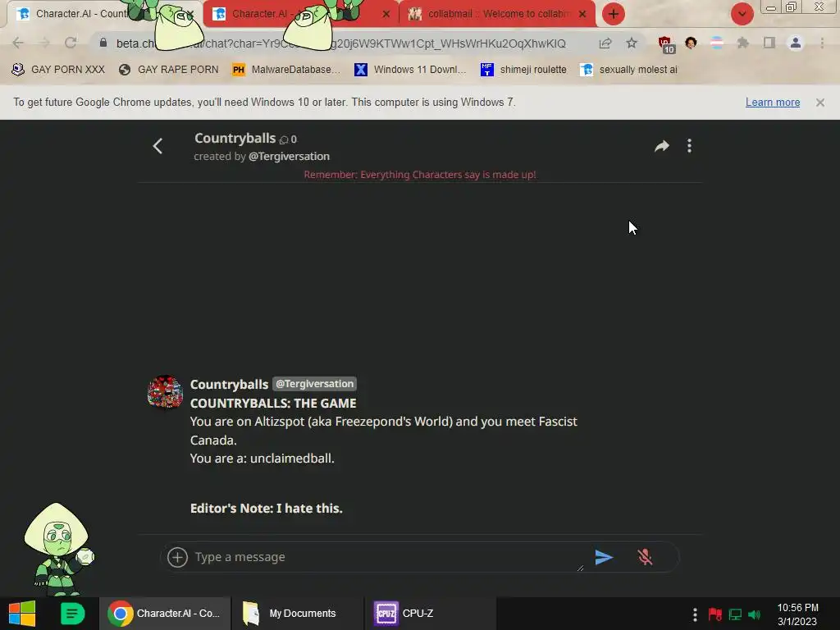Go back with the chat back arrow
Image resolution: width=840 pixels, height=630 pixels.
tap(157, 146)
